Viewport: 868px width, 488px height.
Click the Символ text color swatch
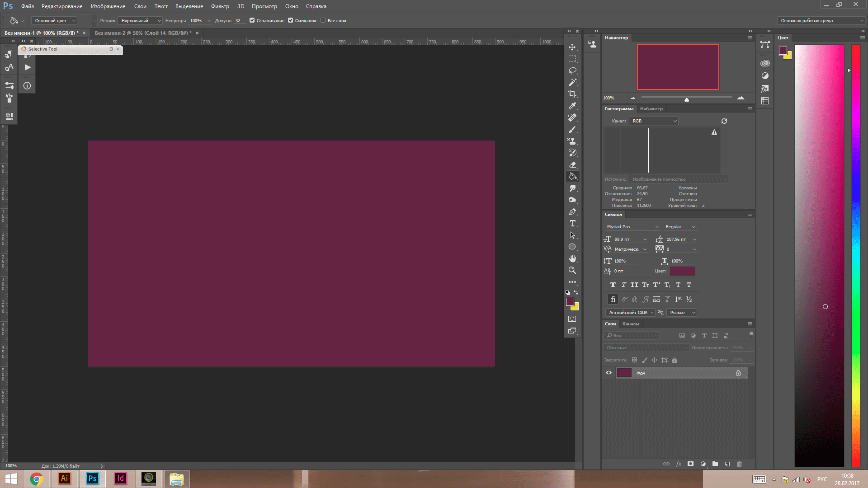pos(682,271)
